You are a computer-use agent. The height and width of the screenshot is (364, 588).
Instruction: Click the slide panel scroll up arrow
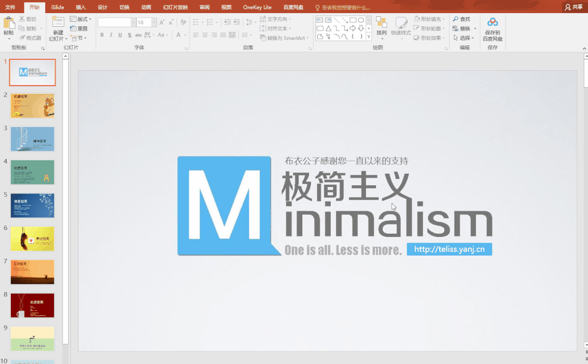click(x=65, y=56)
